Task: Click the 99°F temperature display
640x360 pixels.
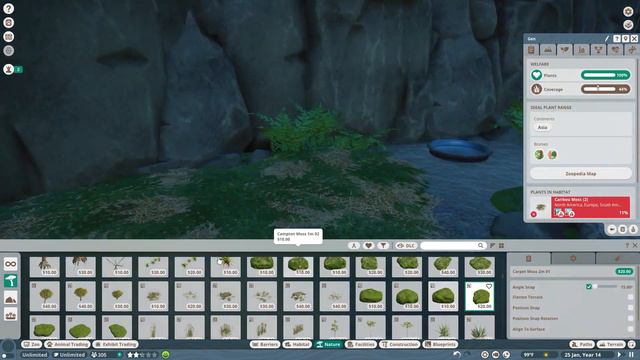Action: pos(529,355)
